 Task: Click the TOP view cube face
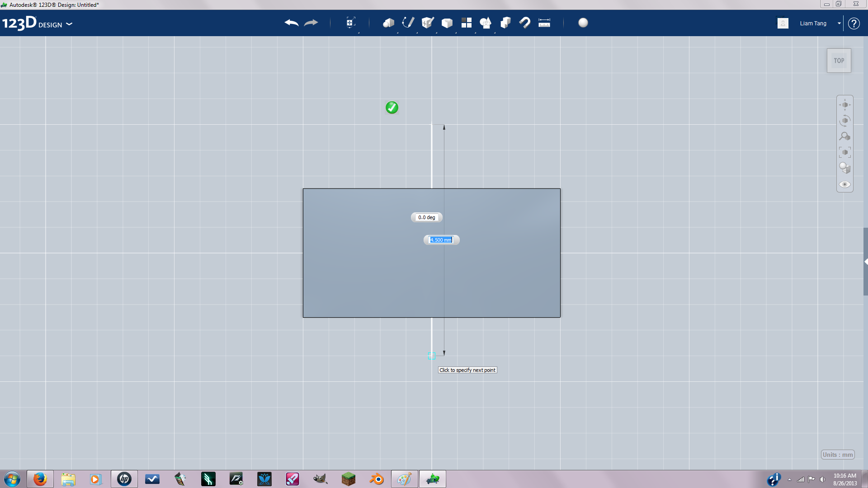click(x=839, y=61)
